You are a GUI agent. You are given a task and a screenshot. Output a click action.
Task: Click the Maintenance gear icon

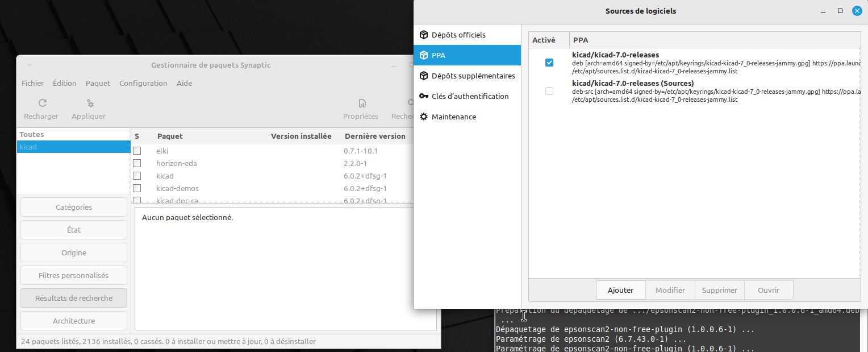(423, 117)
